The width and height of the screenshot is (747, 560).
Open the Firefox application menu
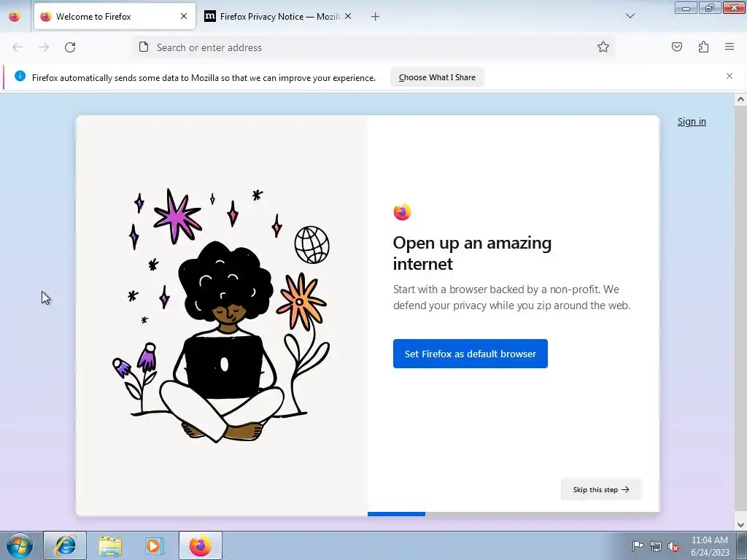[x=729, y=47]
